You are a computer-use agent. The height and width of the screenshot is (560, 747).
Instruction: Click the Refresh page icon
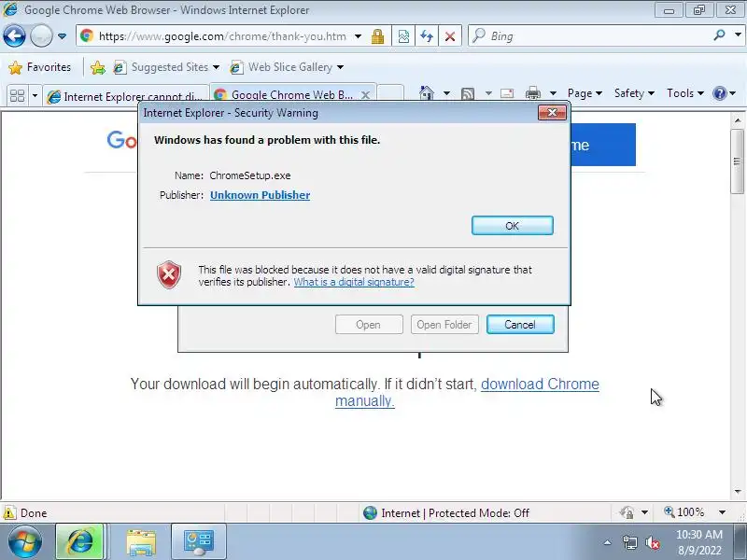click(x=427, y=36)
